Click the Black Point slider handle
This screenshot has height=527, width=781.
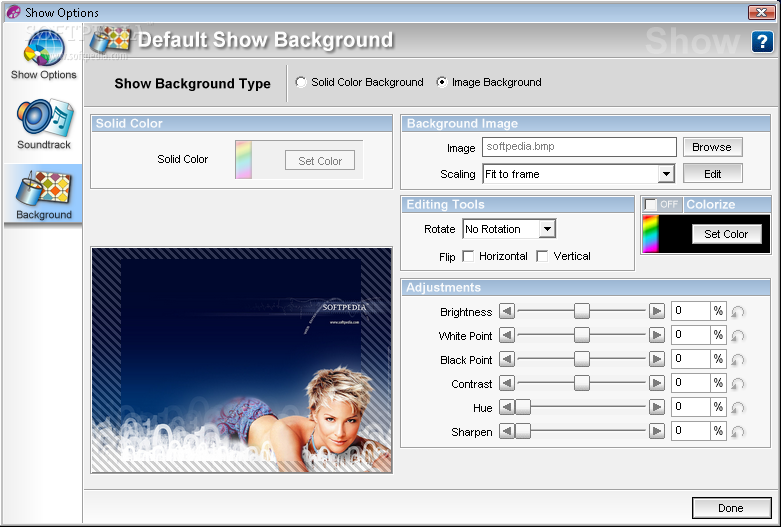(581, 359)
